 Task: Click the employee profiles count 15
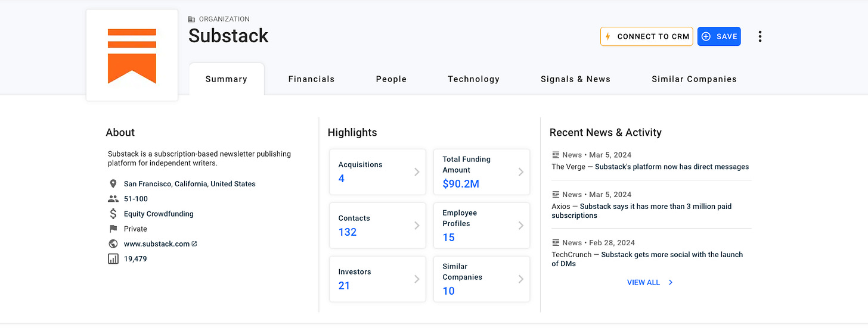[449, 238]
